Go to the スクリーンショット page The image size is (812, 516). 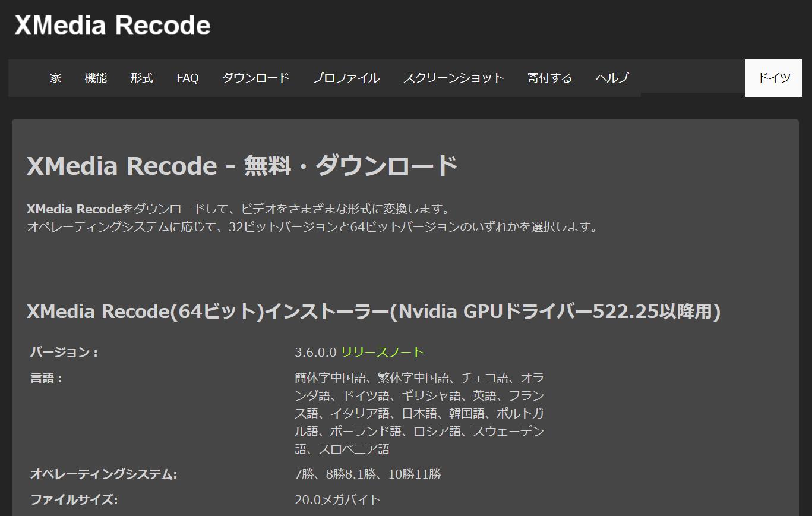(454, 78)
